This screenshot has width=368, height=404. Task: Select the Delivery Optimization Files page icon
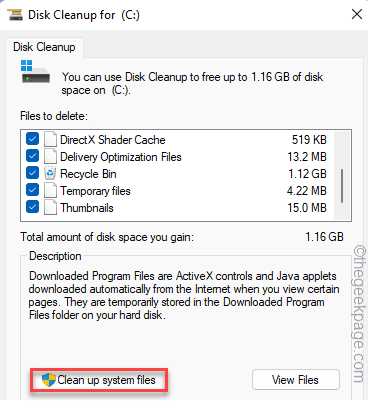pos(50,157)
